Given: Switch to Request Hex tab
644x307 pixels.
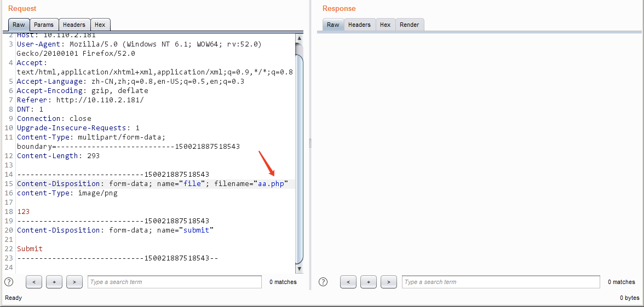Looking at the screenshot, I should (100, 25).
